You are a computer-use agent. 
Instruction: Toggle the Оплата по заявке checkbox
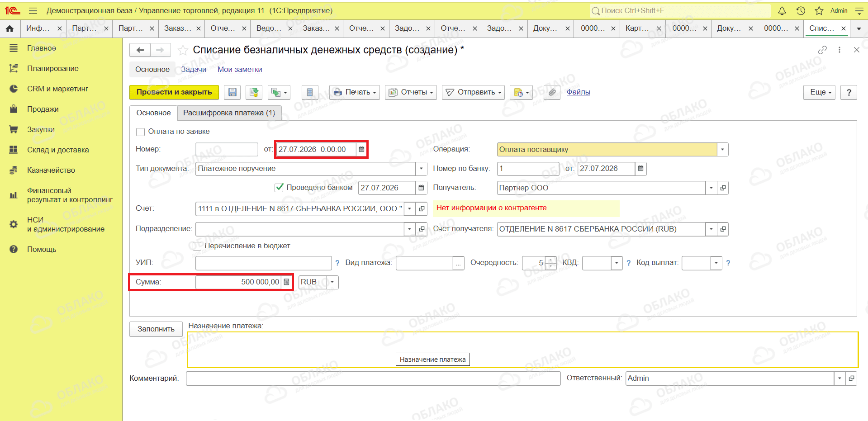tap(141, 132)
